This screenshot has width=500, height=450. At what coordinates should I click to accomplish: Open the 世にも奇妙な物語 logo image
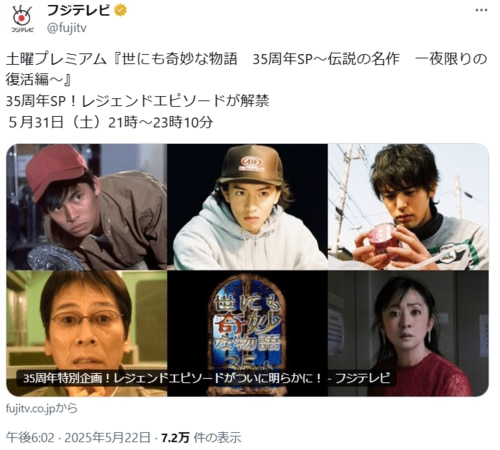(247, 333)
